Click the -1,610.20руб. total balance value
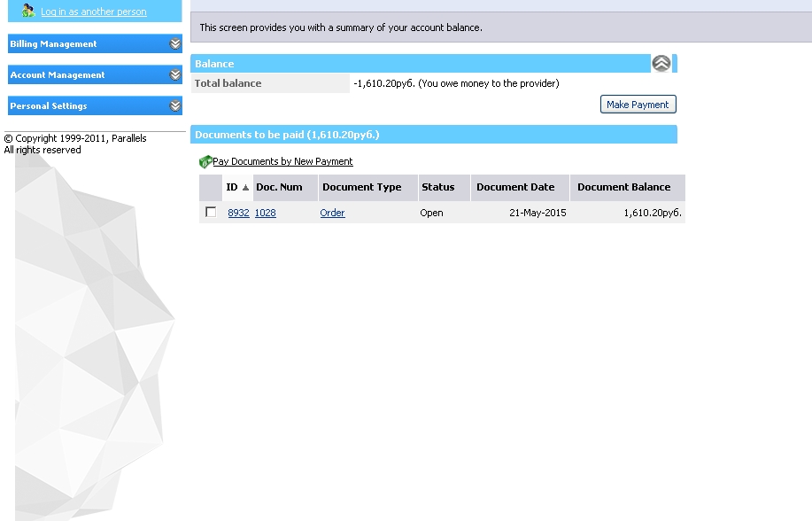 tap(384, 83)
